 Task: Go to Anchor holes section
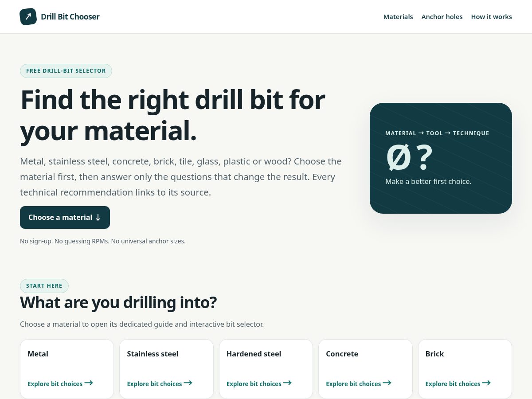tap(442, 17)
